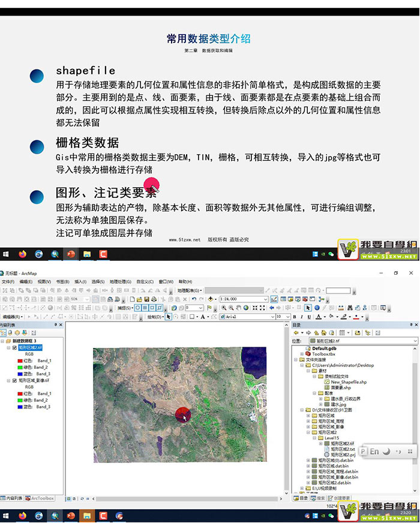Screen dimensions: 420x526
Task: Open the 地理处理(G) menu
Action: pos(120,282)
